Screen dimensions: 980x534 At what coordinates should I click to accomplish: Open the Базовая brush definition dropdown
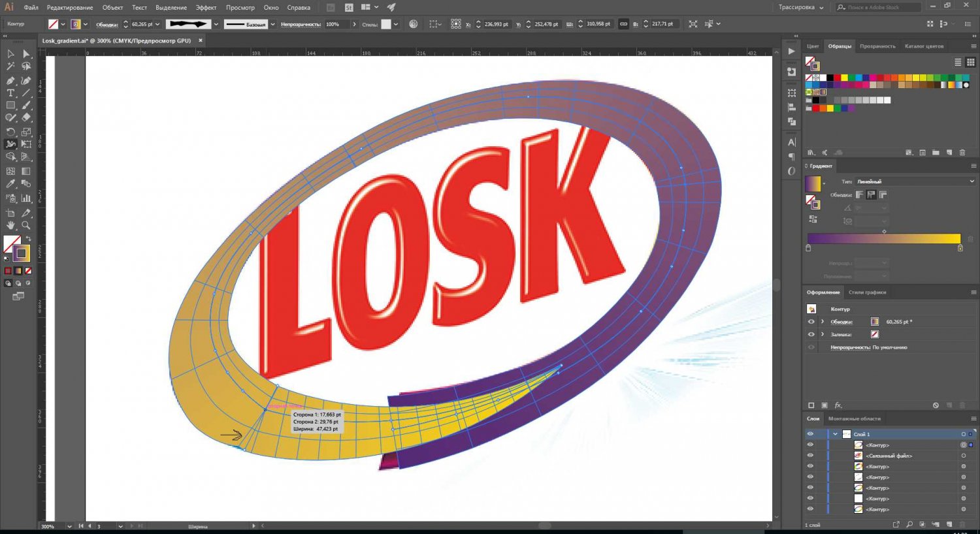(x=273, y=24)
